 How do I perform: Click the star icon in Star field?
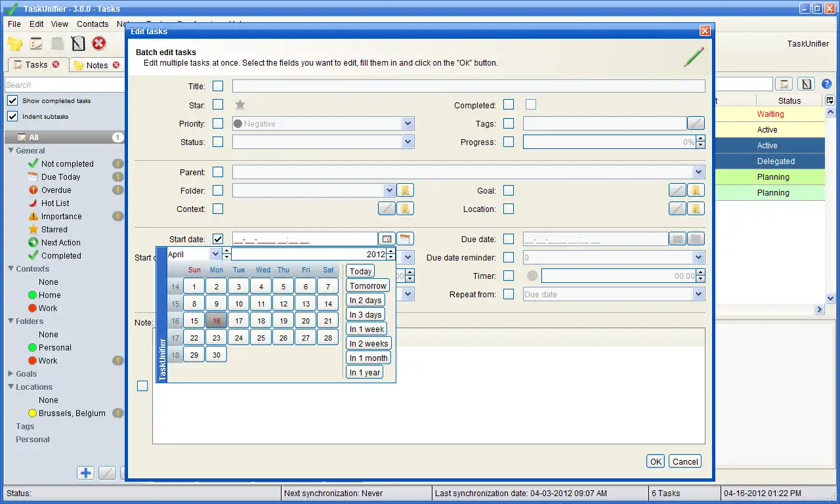[x=240, y=105]
